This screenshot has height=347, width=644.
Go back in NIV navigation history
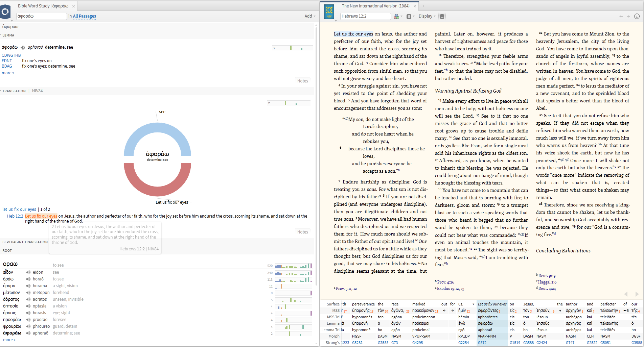coord(621,16)
